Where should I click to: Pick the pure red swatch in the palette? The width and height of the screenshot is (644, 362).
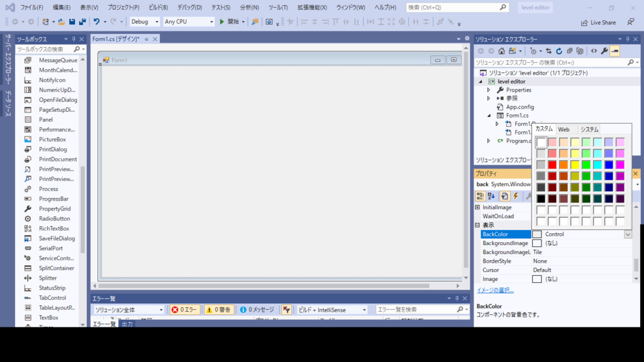(x=552, y=165)
